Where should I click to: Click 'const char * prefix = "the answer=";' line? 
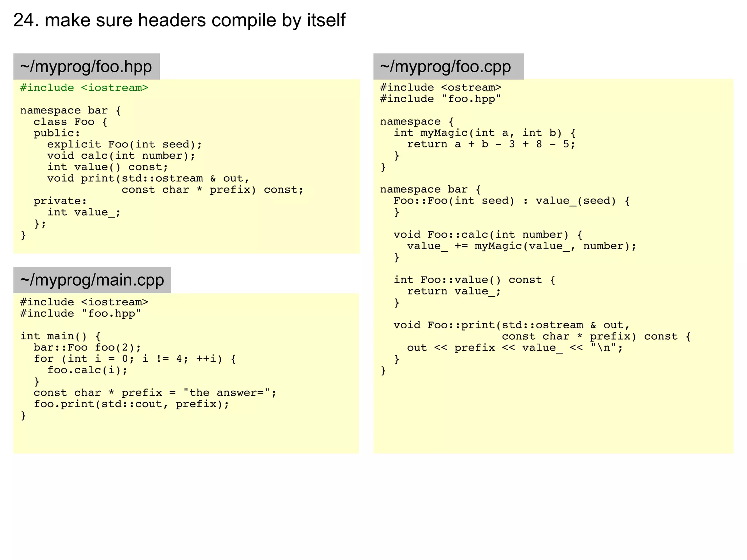click(155, 393)
